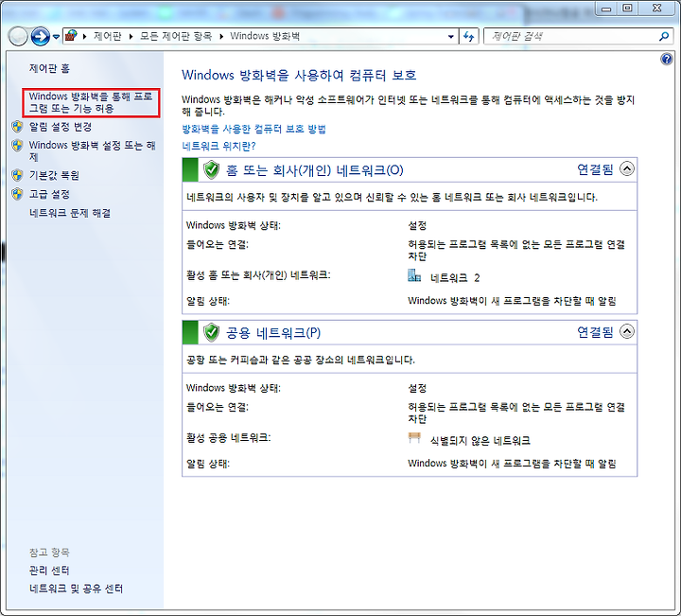Click 연결됨 status of 공용 네트워크
This screenshot has height=616, width=681.
(596, 332)
